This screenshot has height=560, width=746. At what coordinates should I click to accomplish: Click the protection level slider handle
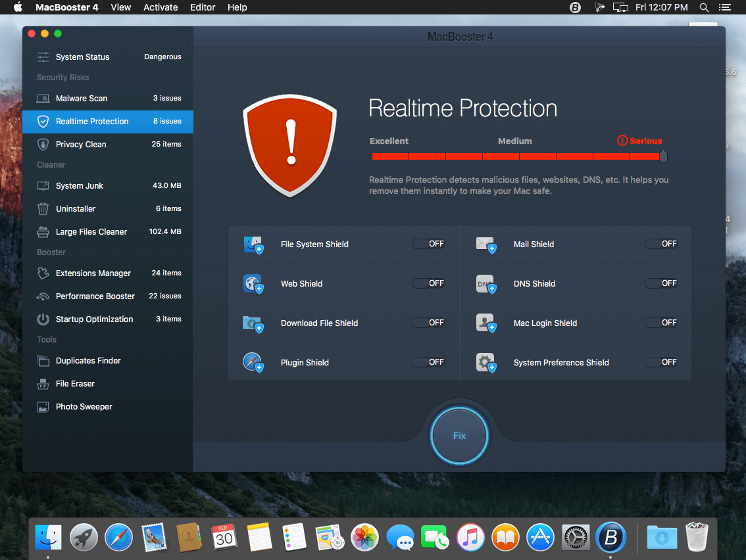[x=663, y=156]
